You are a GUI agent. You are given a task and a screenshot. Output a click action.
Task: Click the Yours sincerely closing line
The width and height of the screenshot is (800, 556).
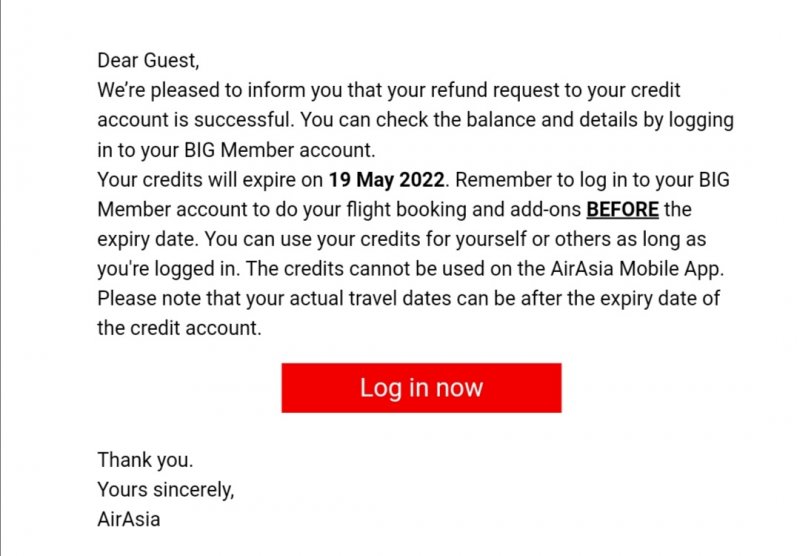tap(166, 490)
